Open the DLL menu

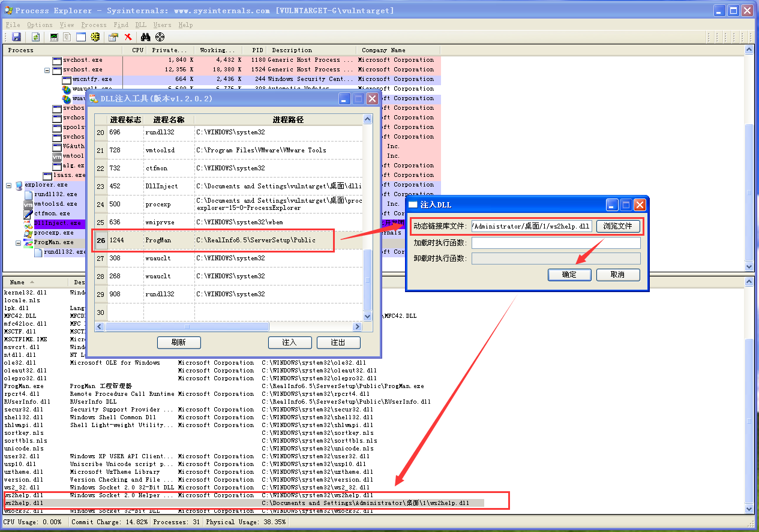(140, 25)
